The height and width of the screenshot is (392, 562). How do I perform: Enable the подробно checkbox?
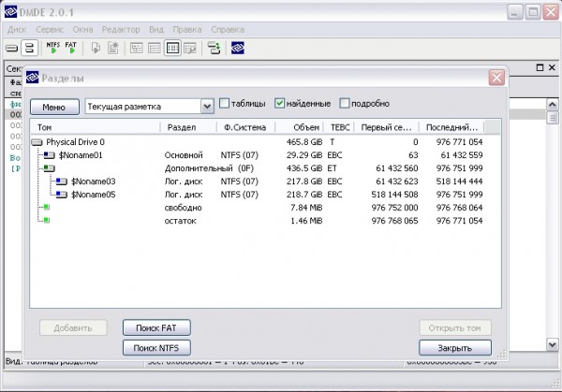tap(344, 104)
